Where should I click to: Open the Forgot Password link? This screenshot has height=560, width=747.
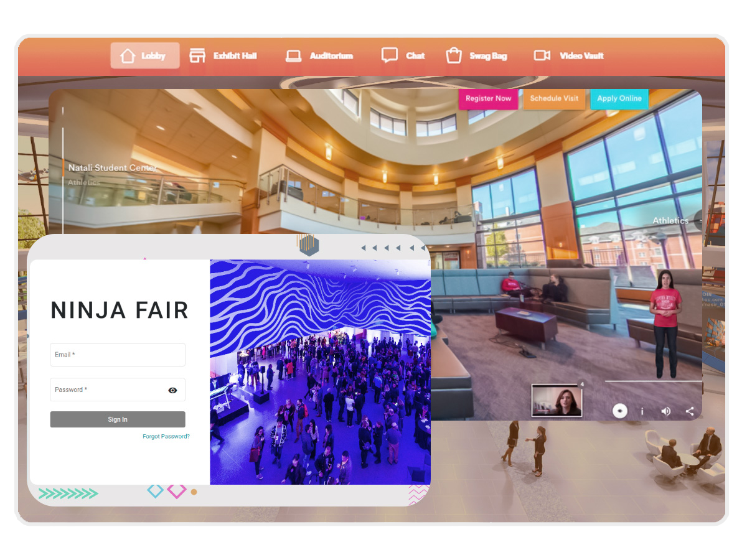(x=166, y=436)
